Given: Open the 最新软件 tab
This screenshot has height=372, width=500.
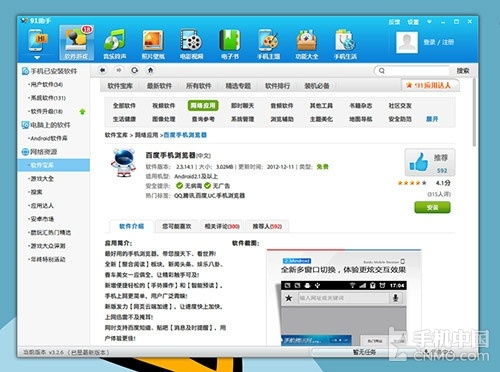Looking at the screenshot, I should 159,86.
